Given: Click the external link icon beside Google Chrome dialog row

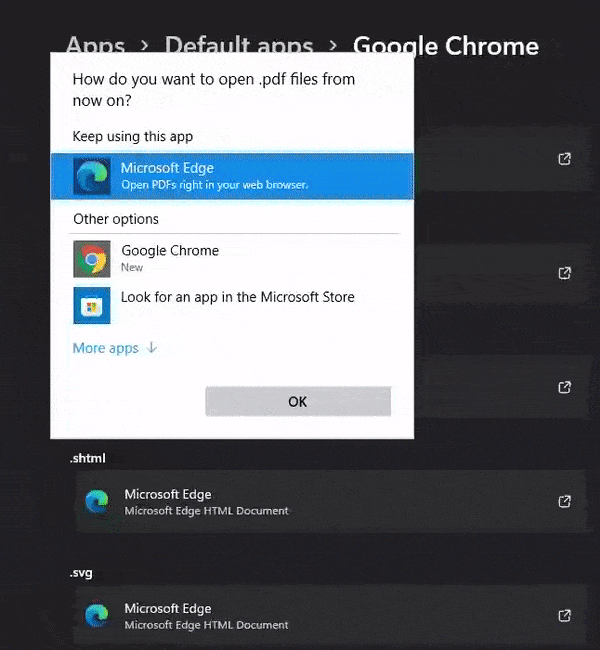Looking at the screenshot, I should click(x=564, y=273).
